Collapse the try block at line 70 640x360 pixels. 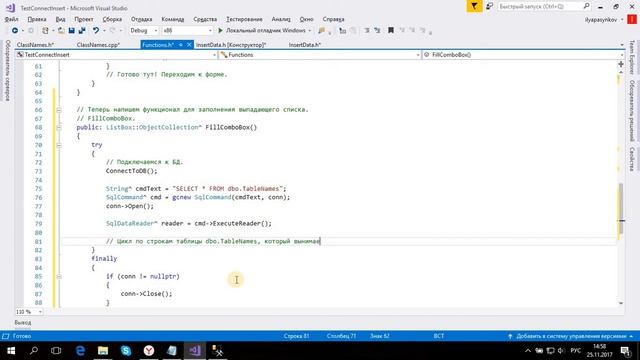(59, 145)
